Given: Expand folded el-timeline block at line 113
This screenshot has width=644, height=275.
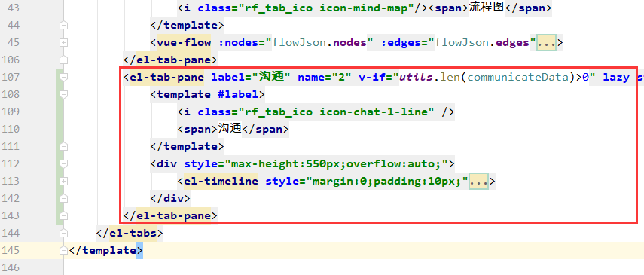Looking at the screenshot, I should click(x=63, y=181).
